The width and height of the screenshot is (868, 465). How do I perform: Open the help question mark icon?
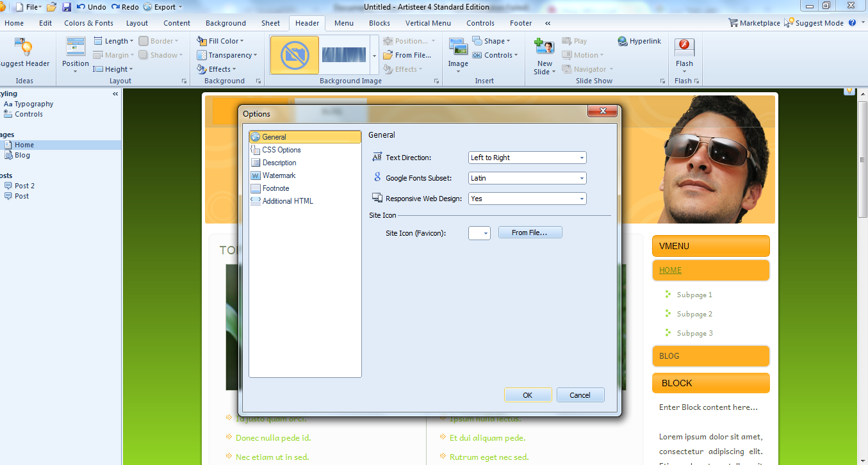pyautogui.click(x=852, y=23)
